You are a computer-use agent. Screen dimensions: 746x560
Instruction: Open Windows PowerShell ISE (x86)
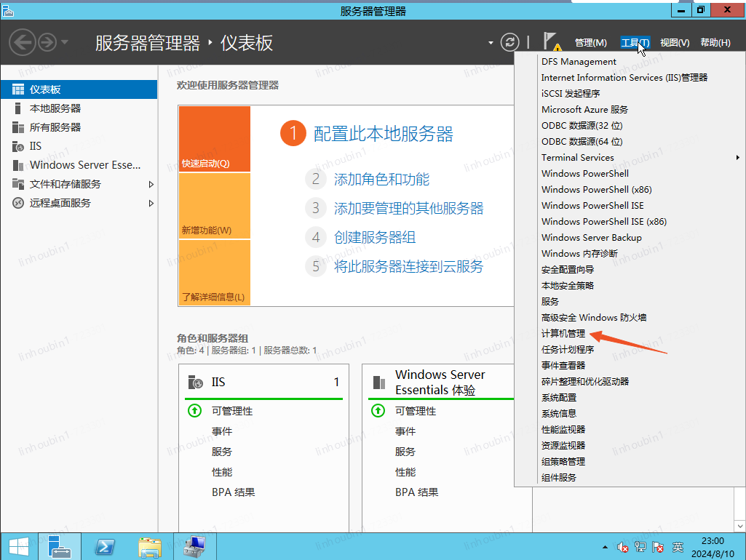click(x=604, y=222)
